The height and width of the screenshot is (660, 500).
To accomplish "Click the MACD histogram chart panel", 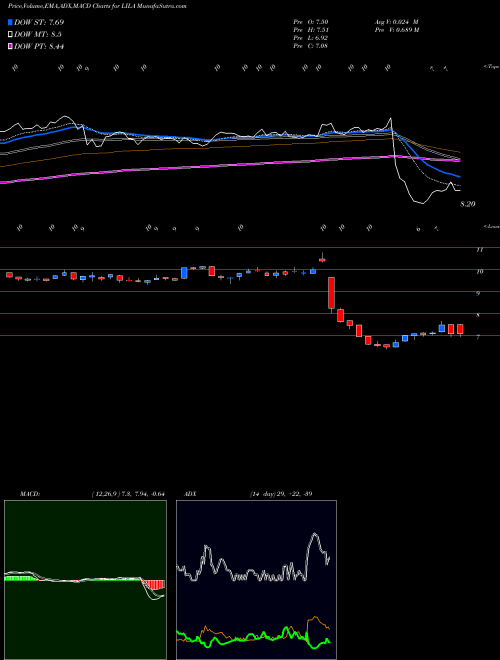I will pos(85,580).
